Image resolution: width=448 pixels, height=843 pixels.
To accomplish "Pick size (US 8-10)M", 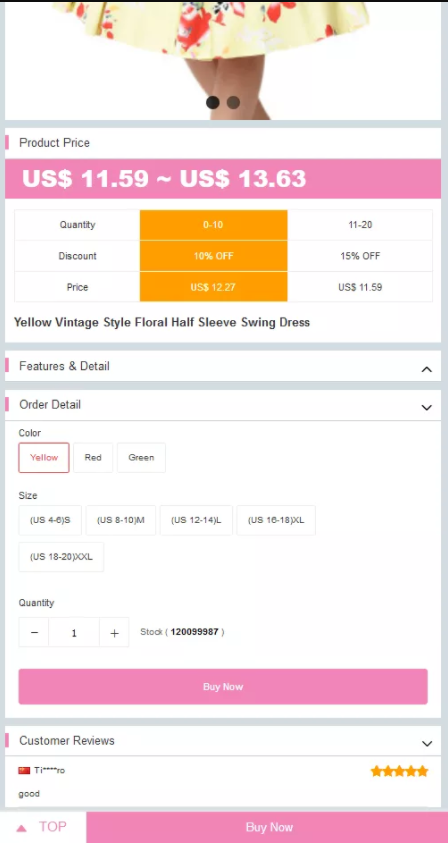I will pos(121,520).
